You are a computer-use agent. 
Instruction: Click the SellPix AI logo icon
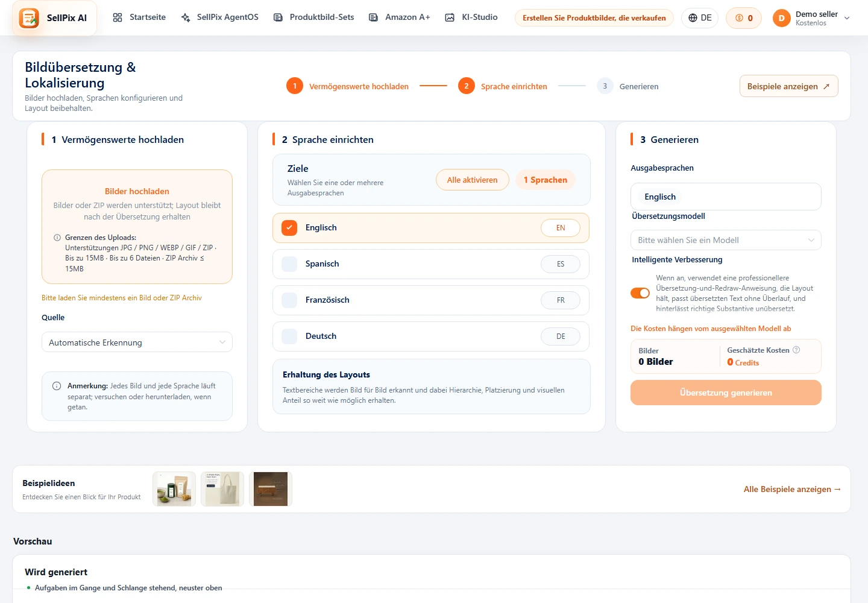pyautogui.click(x=29, y=18)
